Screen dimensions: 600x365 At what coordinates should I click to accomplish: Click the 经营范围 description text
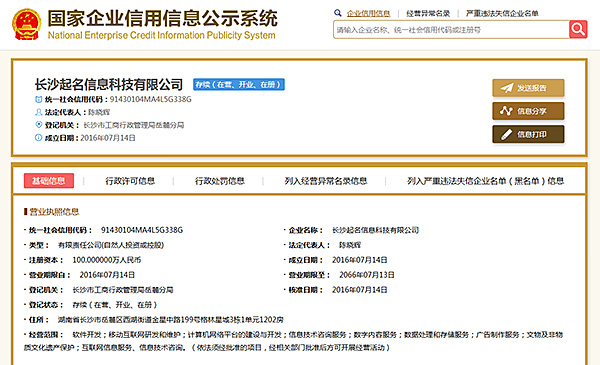(x=293, y=341)
